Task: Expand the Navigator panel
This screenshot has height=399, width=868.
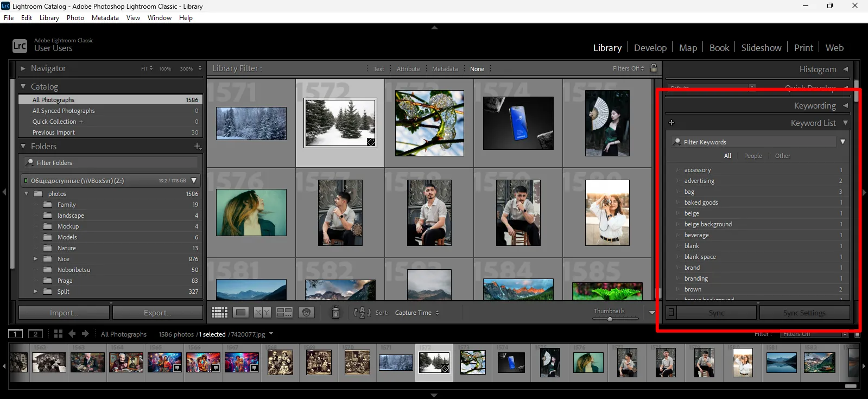Action: (23, 68)
